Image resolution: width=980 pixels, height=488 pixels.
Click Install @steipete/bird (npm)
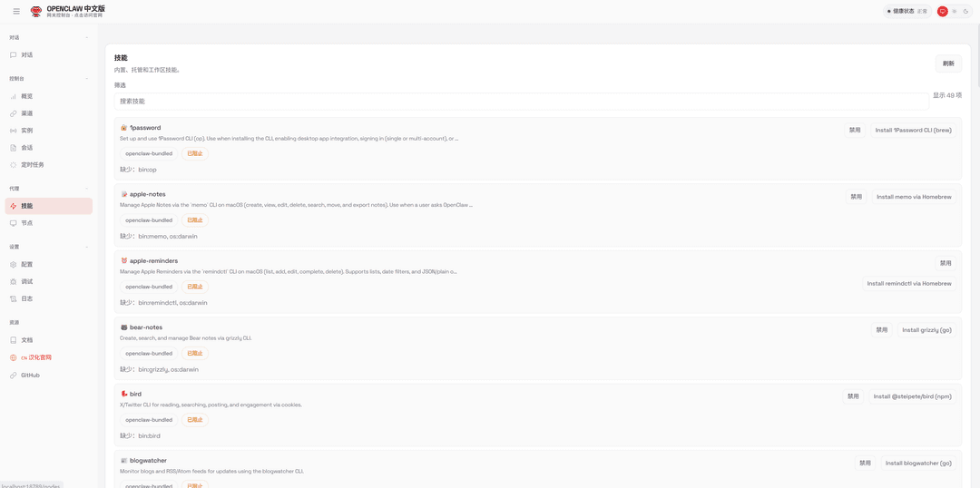(913, 396)
